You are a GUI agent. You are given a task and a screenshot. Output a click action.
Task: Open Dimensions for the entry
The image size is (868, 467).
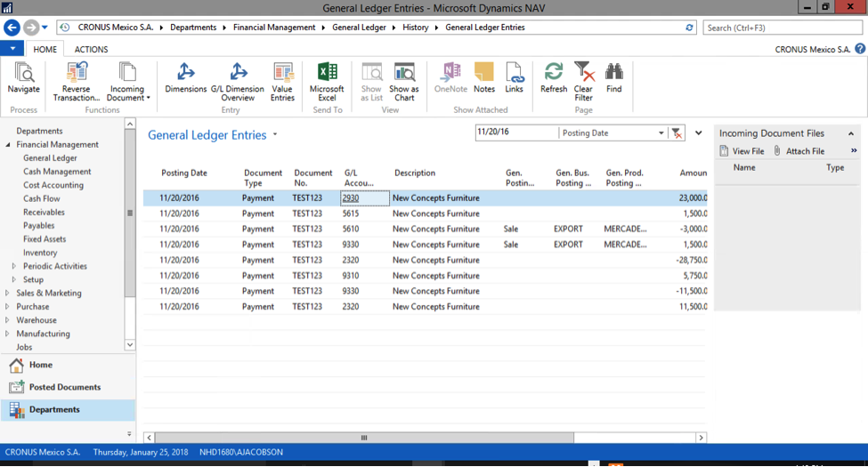pos(185,77)
